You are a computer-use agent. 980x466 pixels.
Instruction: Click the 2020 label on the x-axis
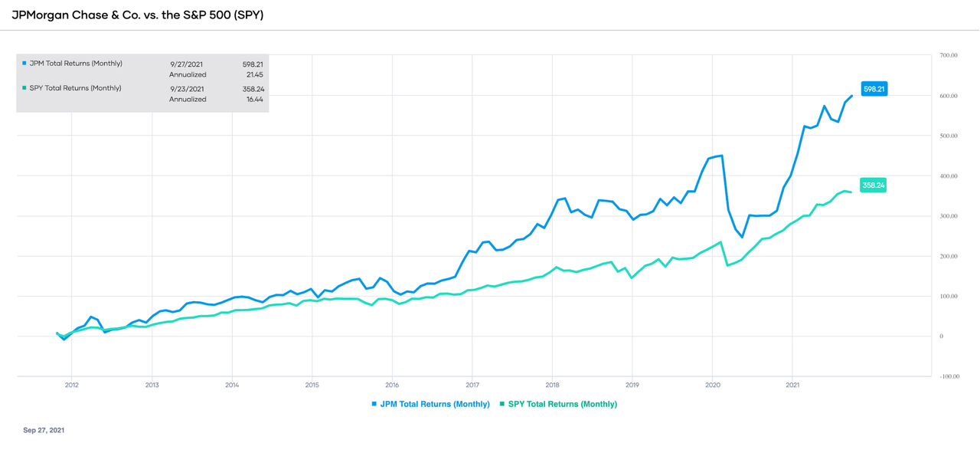[x=713, y=386]
